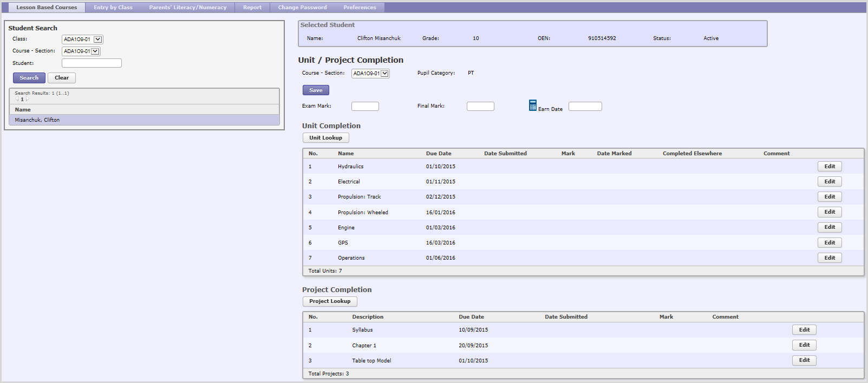Open the Class dropdown in Student Search

(97, 39)
